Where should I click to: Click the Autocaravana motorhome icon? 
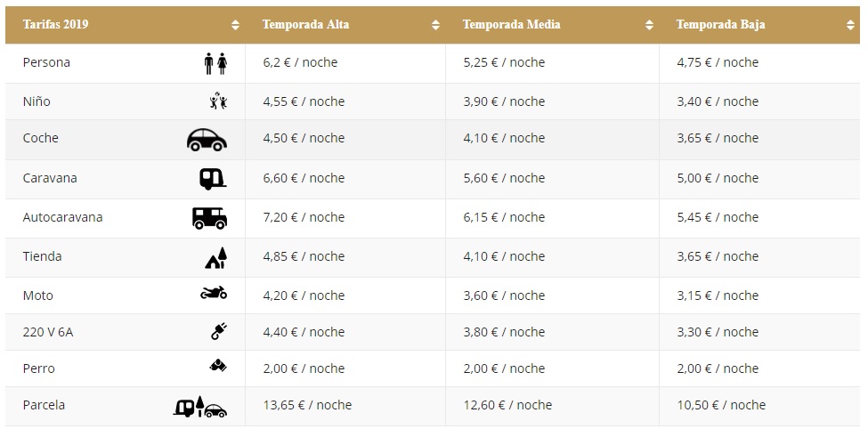click(209, 217)
